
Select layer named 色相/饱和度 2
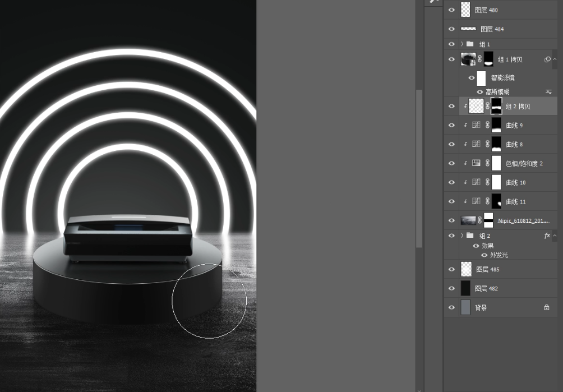[524, 163]
